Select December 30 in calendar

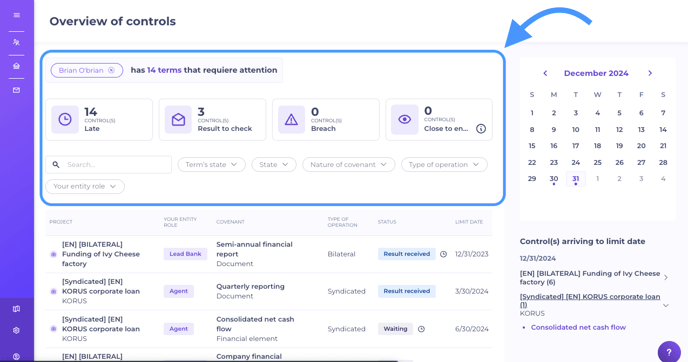pyautogui.click(x=554, y=179)
